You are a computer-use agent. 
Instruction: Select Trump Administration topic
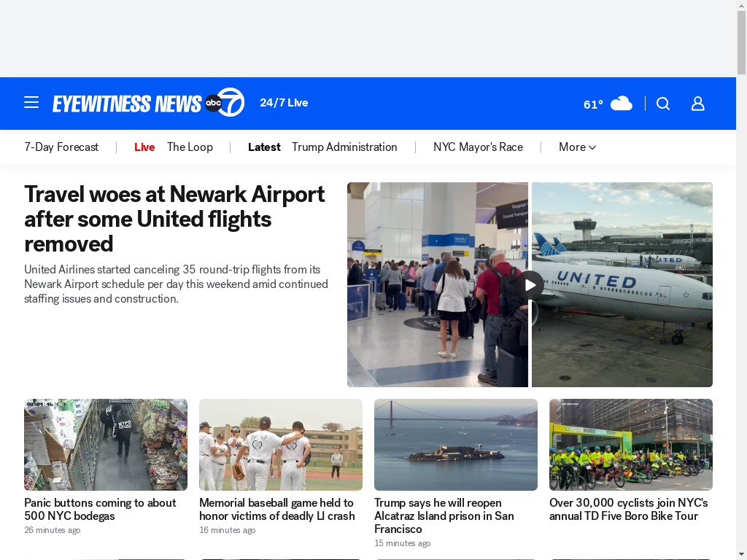tap(344, 147)
